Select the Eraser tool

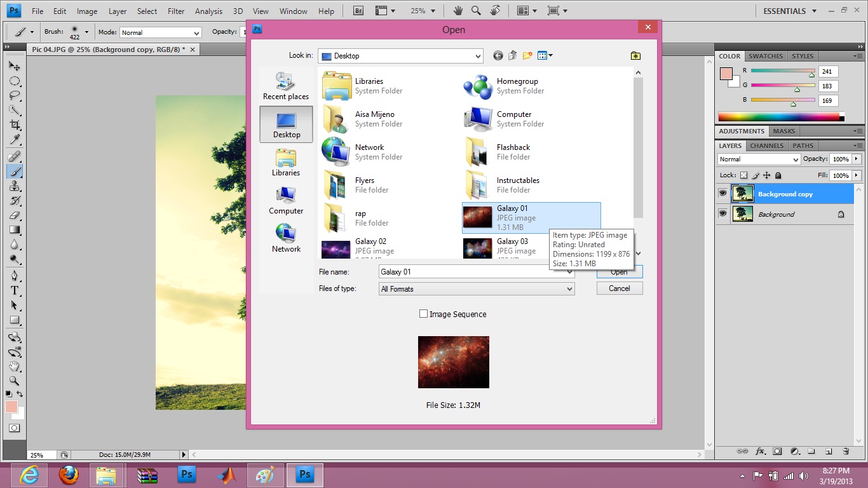point(15,215)
